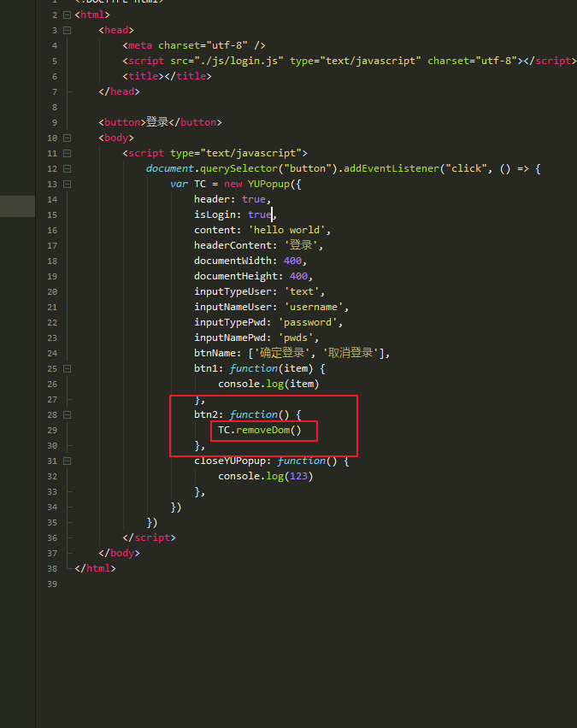Image resolution: width=577 pixels, height=728 pixels.
Task: Collapse the closeYUPopup fold on line 31
Action: (x=67, y=461)
